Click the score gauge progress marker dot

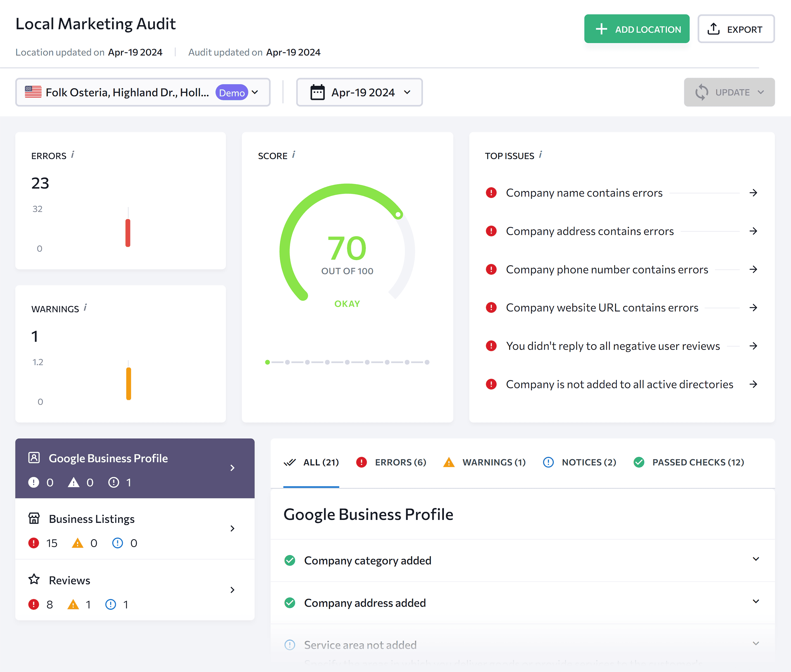pos(399,215)
